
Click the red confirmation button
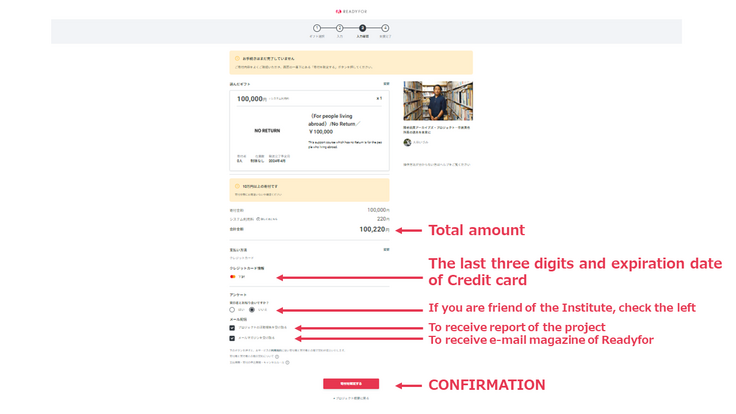(x=351, y=383)
